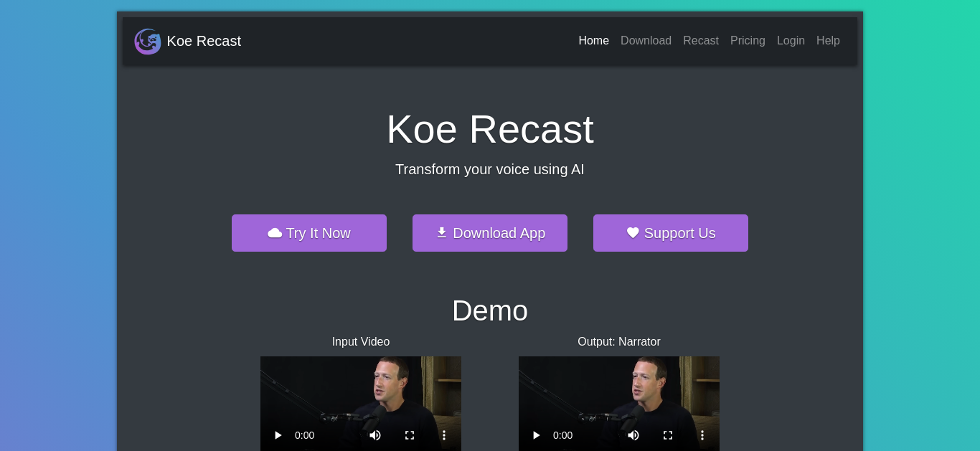Click the Support Us button
This screenshot has height=451, width=980.
671,233
